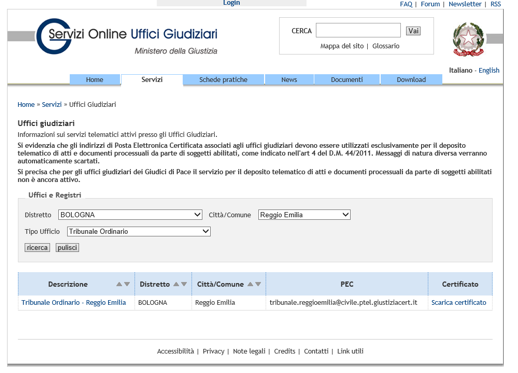This screenshot has height=373, width=518.
Task: Open Tribunale Ordinario - Reggio Emilia link
Action: pyautogui.click(x=74, y=303)
